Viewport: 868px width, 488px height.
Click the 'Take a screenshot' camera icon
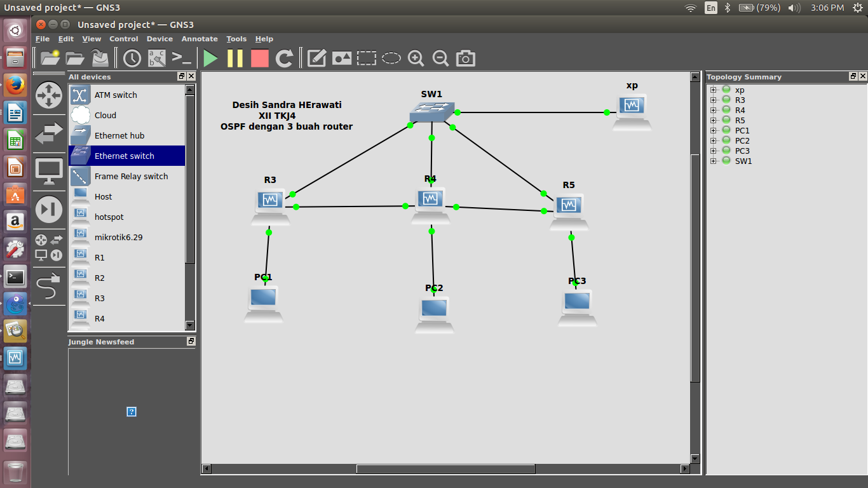(x=465, y=58)
